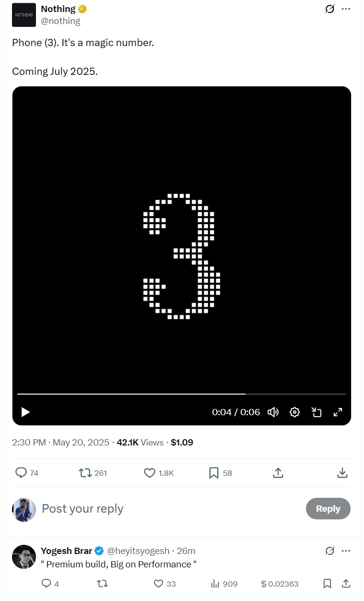Repost the Nothing tweet
This screenshot has width=364, height=601.
(x=85, y=473)
